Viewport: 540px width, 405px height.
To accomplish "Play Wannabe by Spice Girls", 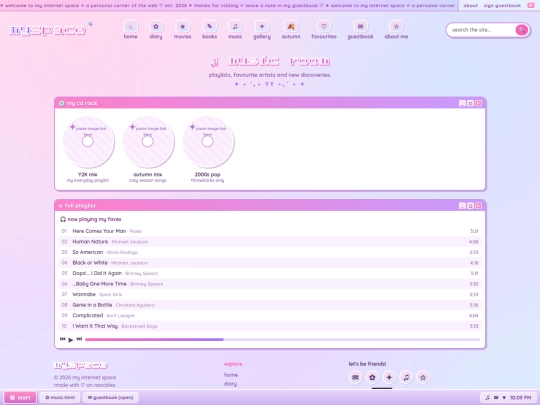I will point(270,294).
